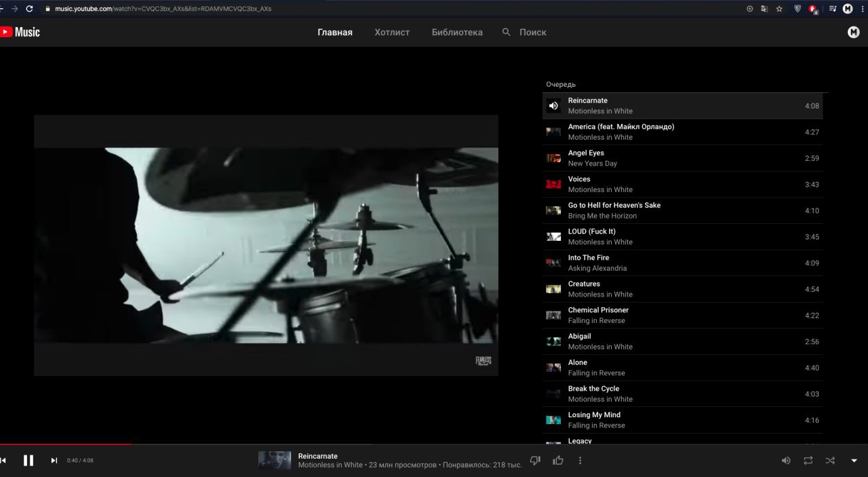Open the red extension icon with badge 4

pyautogui.click(x=813, y=9)
